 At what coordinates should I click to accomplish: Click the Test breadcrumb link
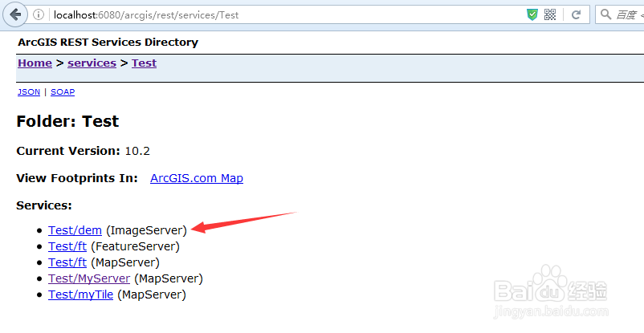pyautogui.click(x=145, y=63)
